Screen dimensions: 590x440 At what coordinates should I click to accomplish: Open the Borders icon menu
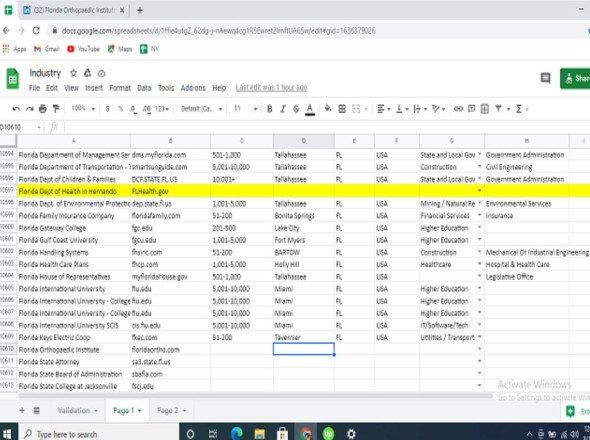pyautogui.click(x=342, y=109)
